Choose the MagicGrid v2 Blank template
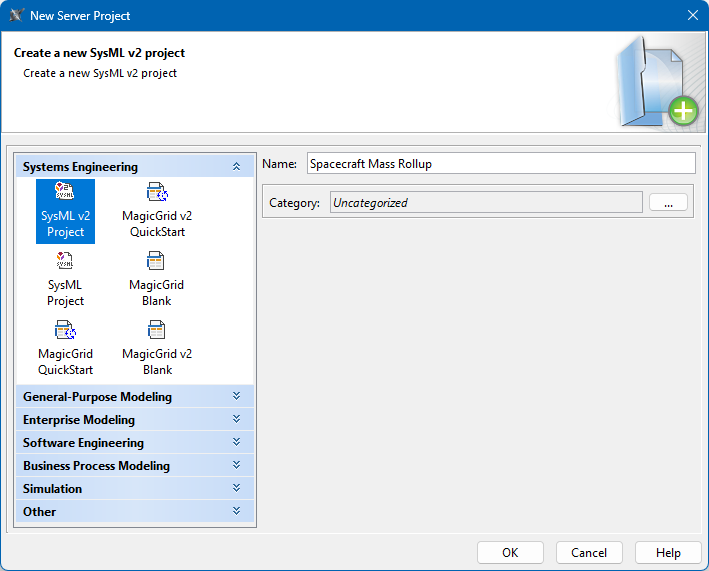Image resolution: width=709 pixels, height=571 pixels. pos(157,331)
